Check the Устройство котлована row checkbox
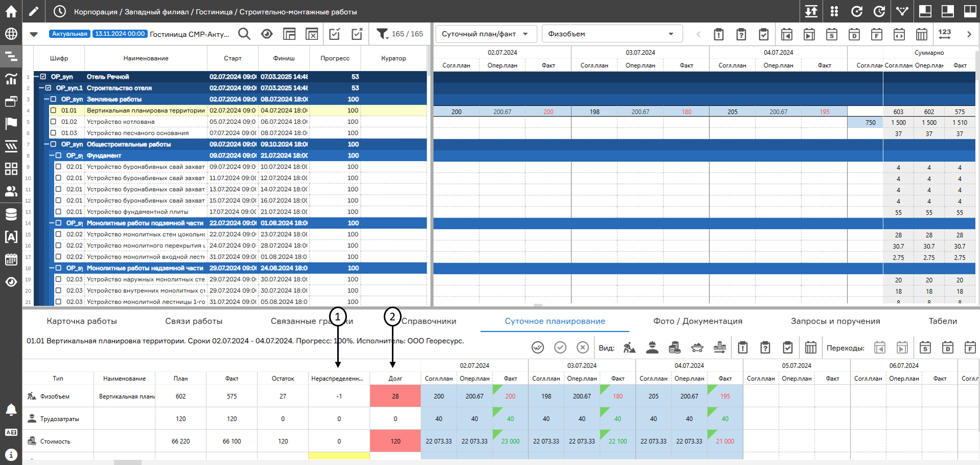980x465 pixels. pos(53,122)
